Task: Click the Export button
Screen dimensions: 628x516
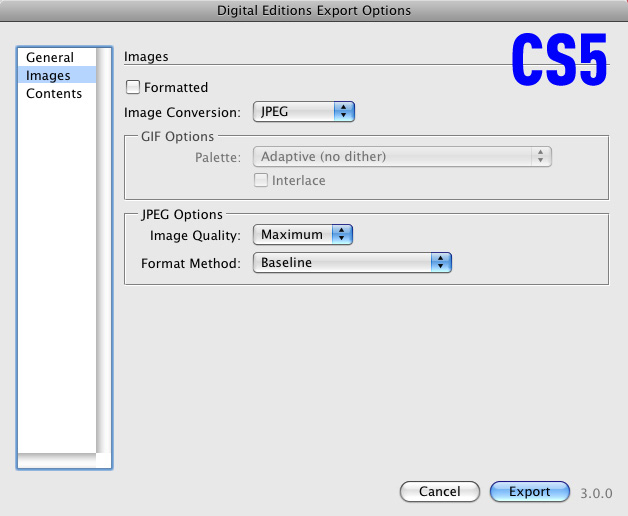Action: pos(529,491)
